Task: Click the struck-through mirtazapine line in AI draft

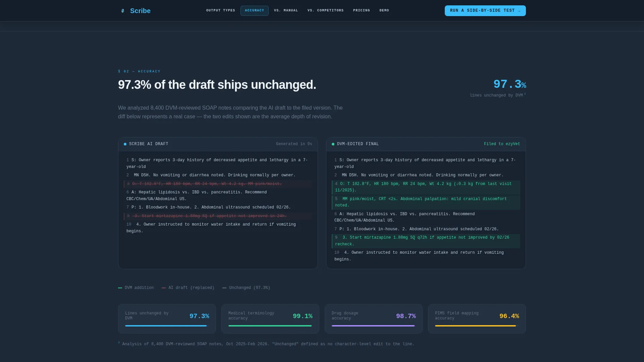Action: (218, 216)
